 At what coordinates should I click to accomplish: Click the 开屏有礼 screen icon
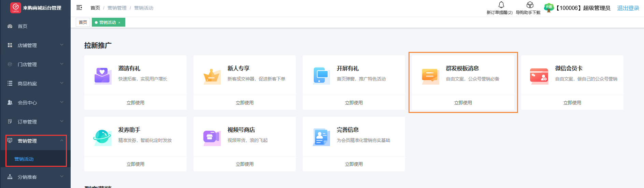point(321,76)
